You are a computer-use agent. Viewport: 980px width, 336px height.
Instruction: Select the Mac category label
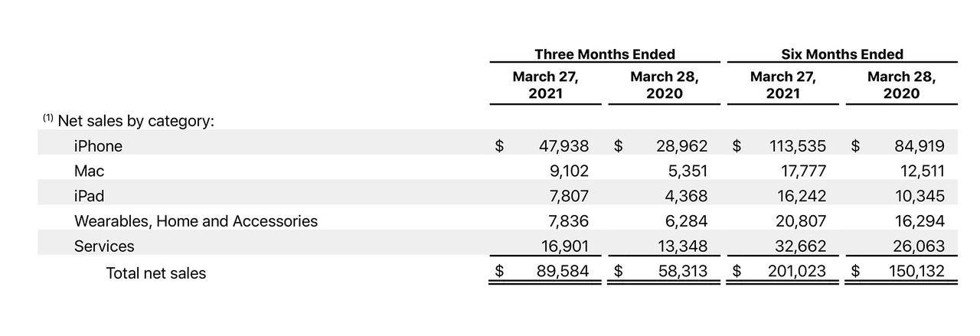pyautogui.click(x=90, y=171)
